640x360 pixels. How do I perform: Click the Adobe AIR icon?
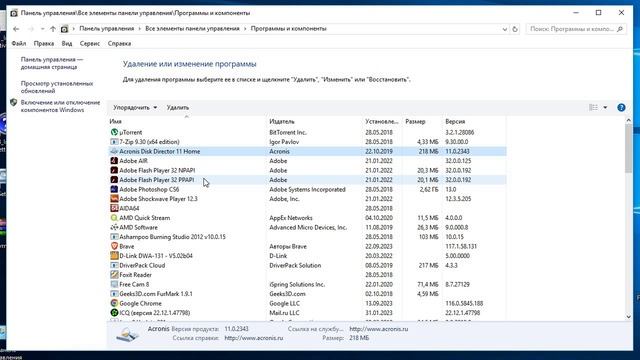(114, 161)
